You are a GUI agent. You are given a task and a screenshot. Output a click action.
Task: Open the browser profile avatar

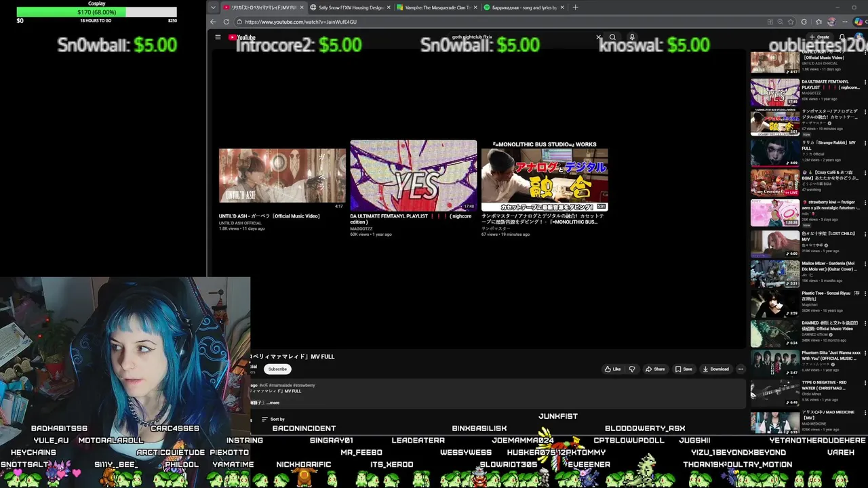[831, 22]
